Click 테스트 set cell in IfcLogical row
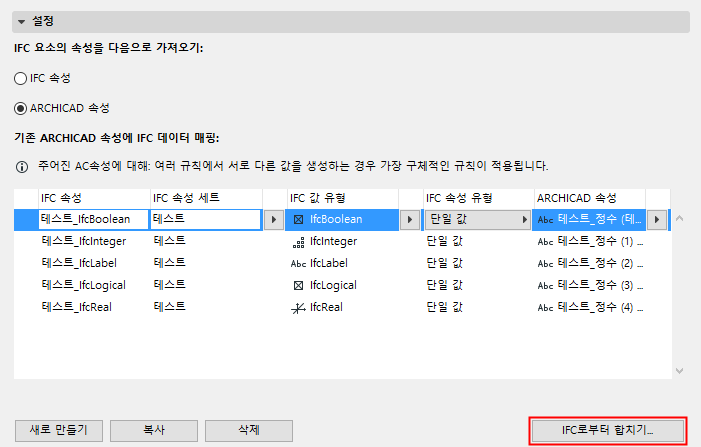This screenshot has width=701, height=447. [x=169, y=285]
